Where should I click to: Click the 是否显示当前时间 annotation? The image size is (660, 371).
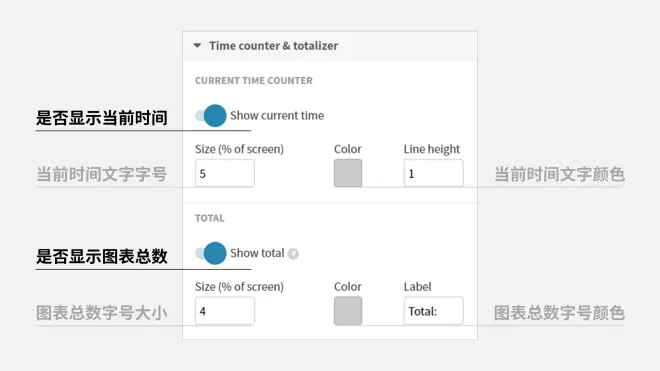click(x=102, y=117)
